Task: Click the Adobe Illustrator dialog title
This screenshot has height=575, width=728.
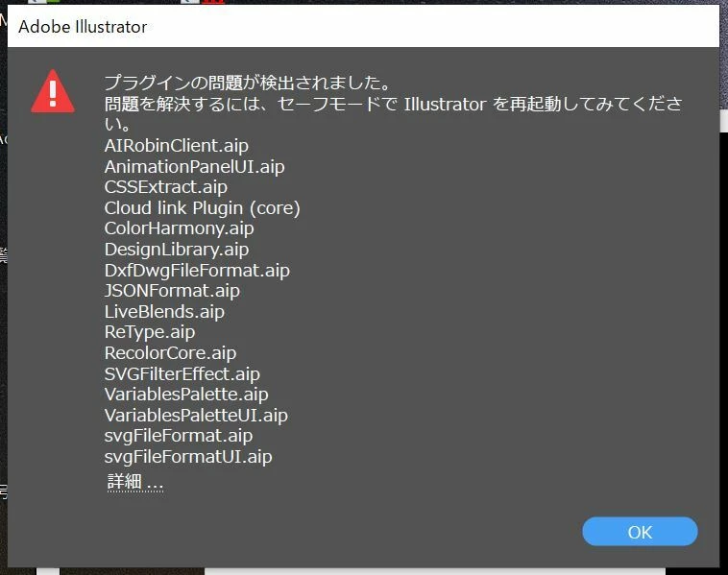Action: [83, 27]
